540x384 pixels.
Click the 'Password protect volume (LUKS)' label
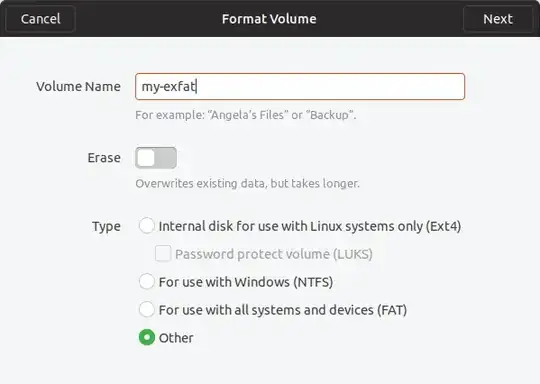click(274, 254)
